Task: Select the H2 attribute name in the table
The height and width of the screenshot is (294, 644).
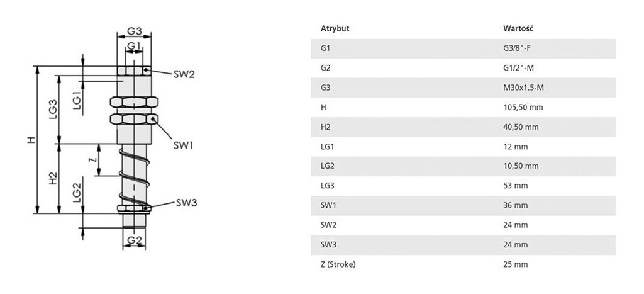Action: click(325, 127)
